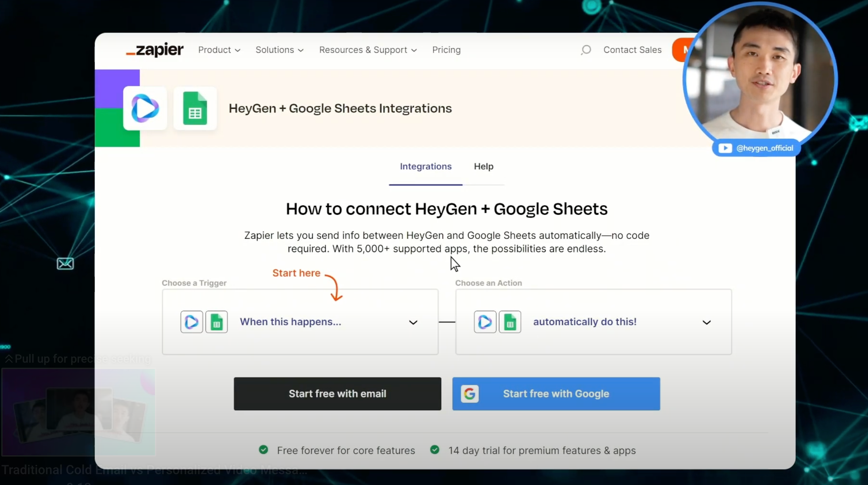Click the large HeyGen app icon in header
868x485 pixels.
[x=145, y=108]
